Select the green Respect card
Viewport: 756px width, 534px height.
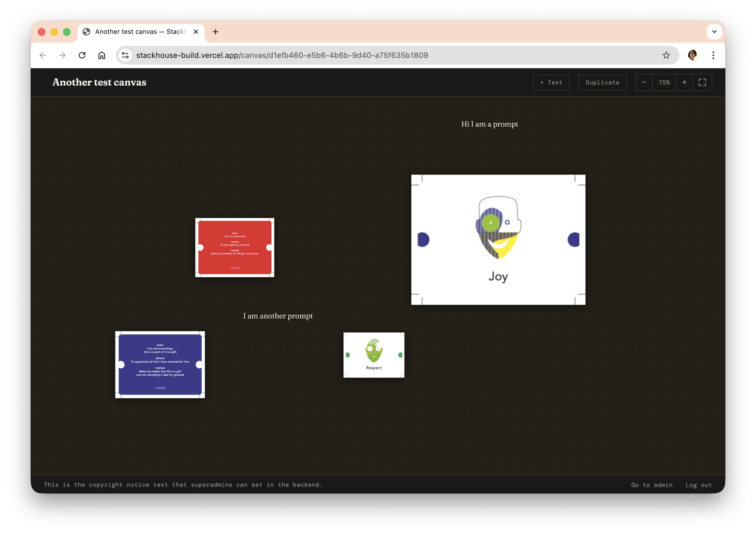(x=374, y=355)
